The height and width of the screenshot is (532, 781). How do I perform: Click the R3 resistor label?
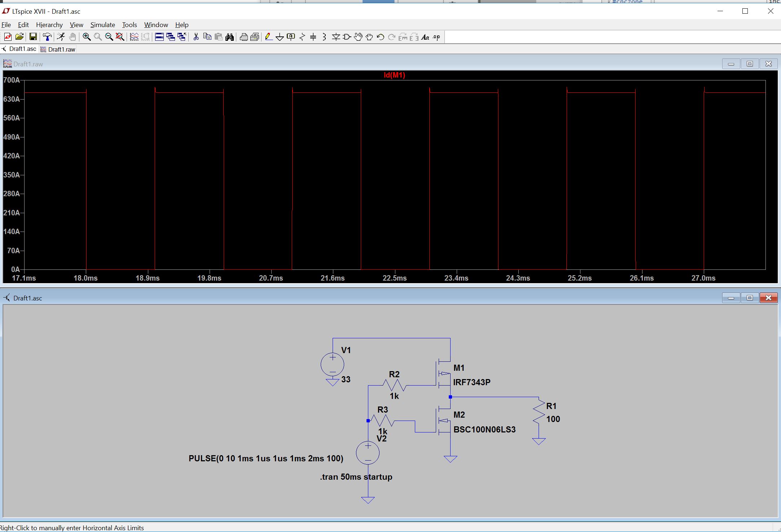pyautogui.click(x=383, y=410)
